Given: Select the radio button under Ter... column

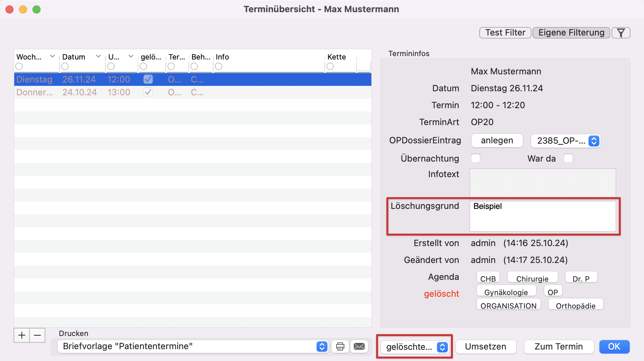Looking at the screenshot, I should (171, 66).
